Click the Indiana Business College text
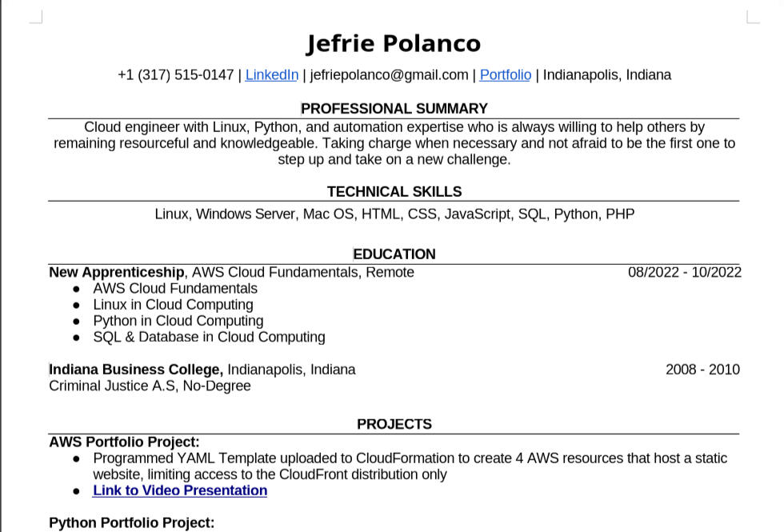Viewport: 784px width, 532px height. pyautogui.click(x=136, y=370)
